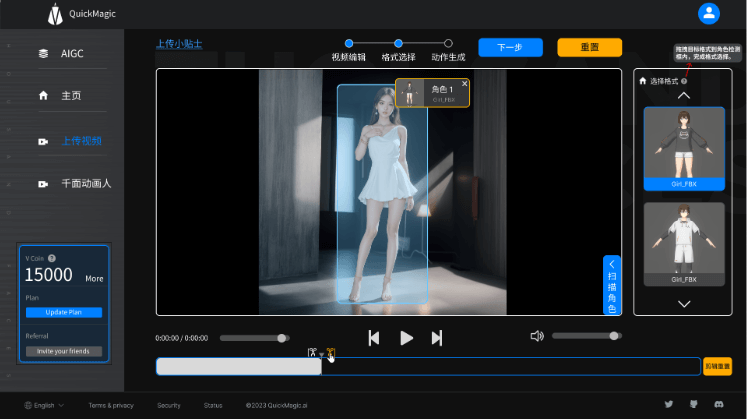Image resolution: width=747 pixels, height=419 pixels.
Task: Click the QuickMagic logo icon
Action: pos(55,14)
